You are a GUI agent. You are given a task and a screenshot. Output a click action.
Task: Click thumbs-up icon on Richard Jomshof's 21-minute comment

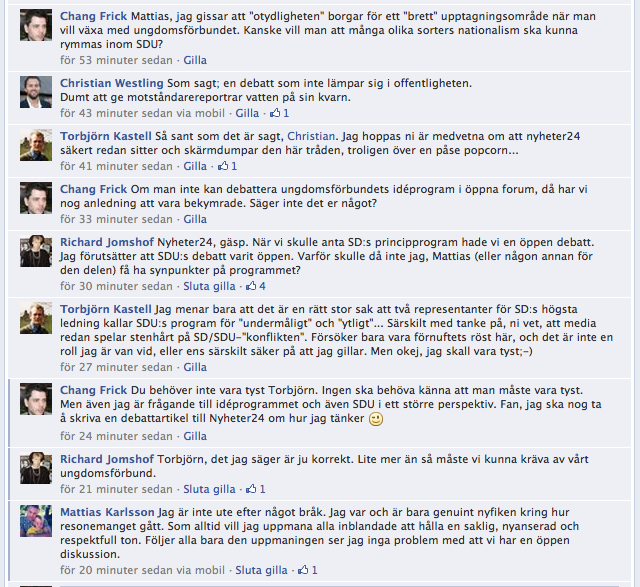pos(251,489)
